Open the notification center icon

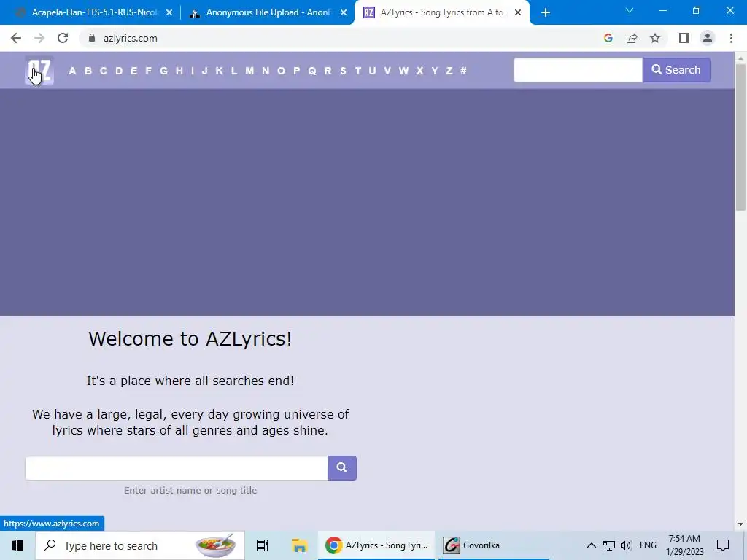[x=723, y=545]
